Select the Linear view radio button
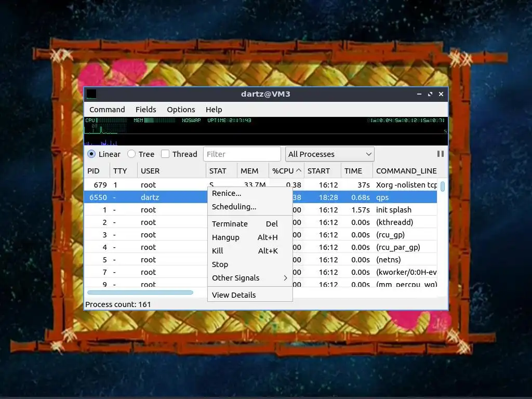The image size is (532, 399). pyautogui.click(x=91, y=154)
